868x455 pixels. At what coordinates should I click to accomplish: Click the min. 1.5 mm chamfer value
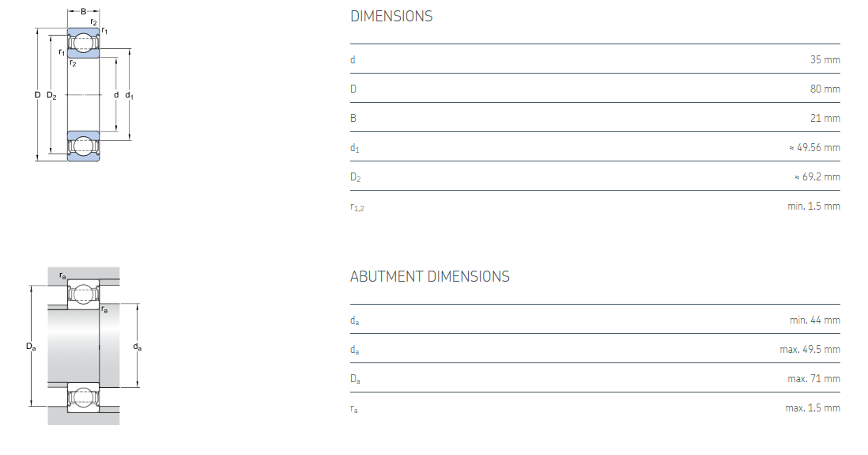pos(814,206)
